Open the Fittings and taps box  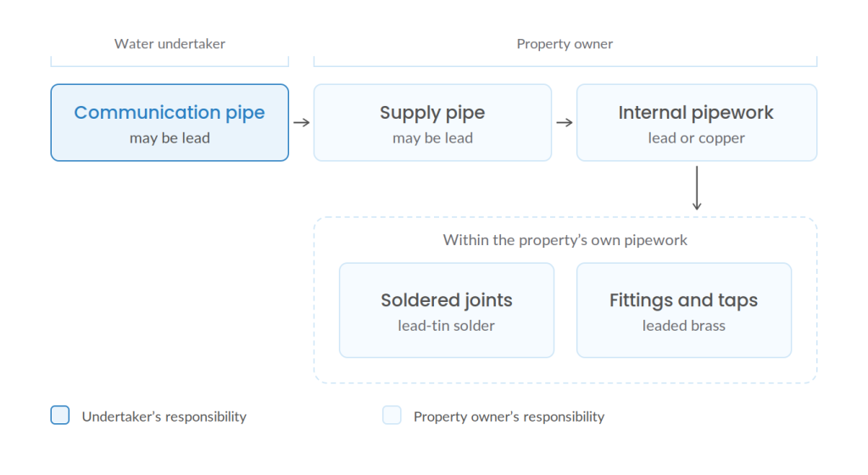[x=684, y=310]
